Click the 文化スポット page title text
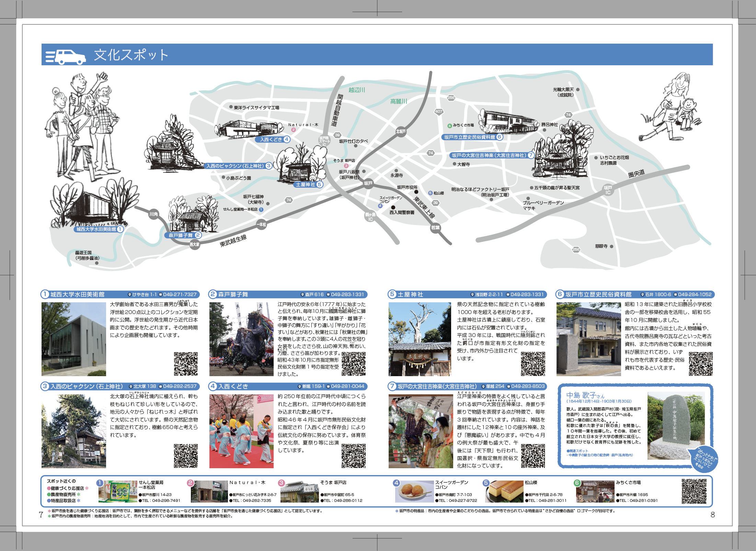Image resolution: width=756 pixels, height=551 pixels. [131, 55]
